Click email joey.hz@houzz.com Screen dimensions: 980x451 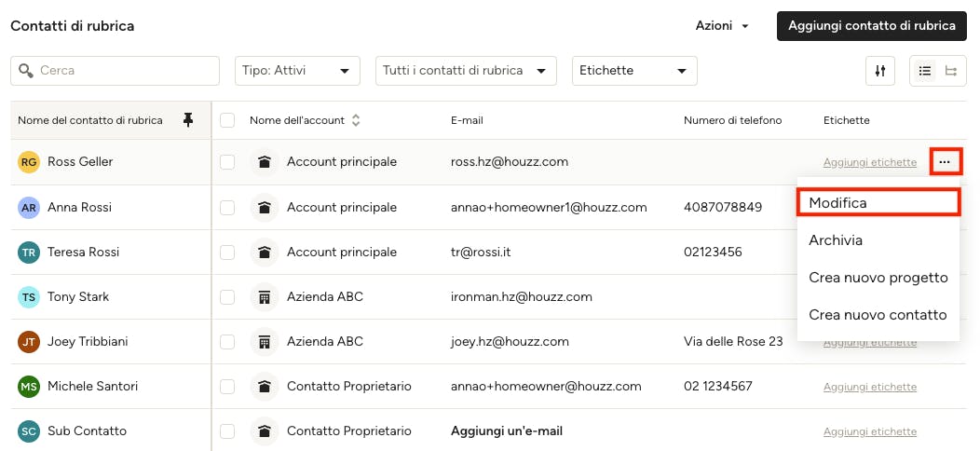pyautogui.click(x=510, y=342)
